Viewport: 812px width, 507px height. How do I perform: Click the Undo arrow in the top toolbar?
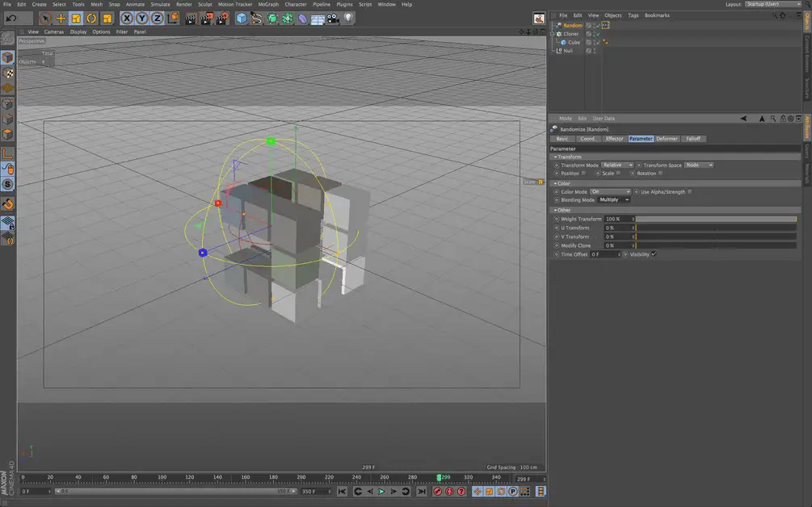click(x=11, y=18)
